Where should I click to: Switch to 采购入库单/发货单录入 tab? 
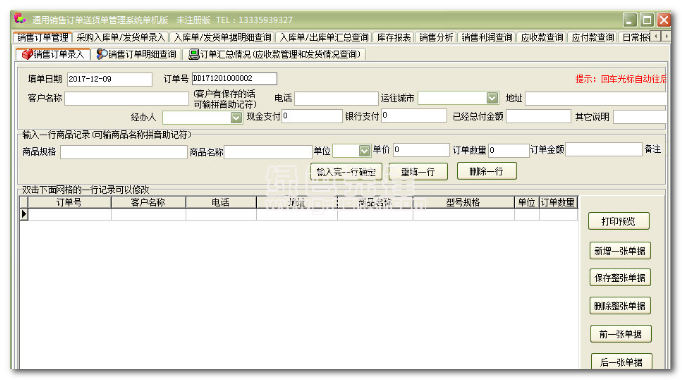(x=120, y=37)
